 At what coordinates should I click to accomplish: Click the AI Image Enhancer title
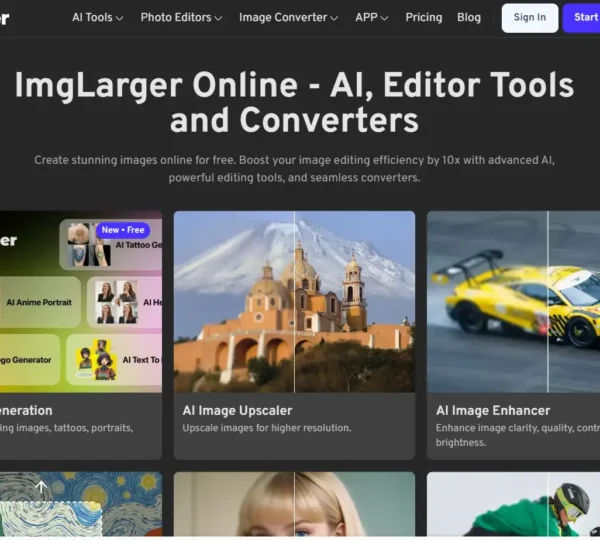[x=493, y=411]
